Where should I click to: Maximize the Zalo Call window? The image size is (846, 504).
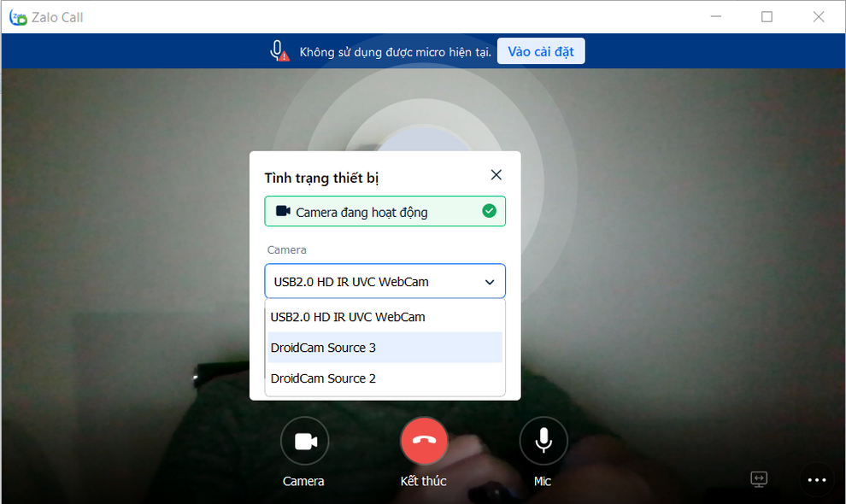(x=767, y=17)
